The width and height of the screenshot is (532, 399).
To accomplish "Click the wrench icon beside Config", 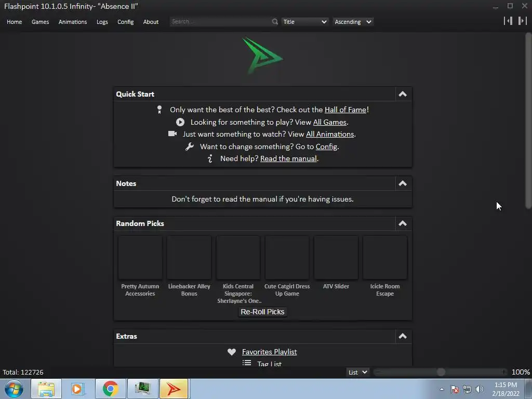I will click(189, 147).
